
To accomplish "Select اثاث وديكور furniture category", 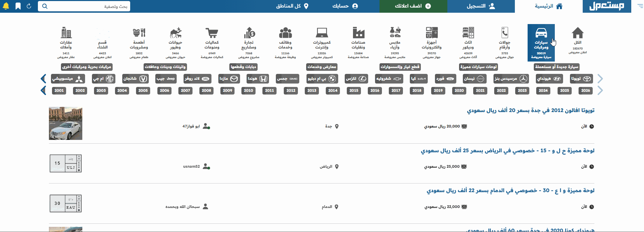I will pyautogui.click(x=468, y=43).
